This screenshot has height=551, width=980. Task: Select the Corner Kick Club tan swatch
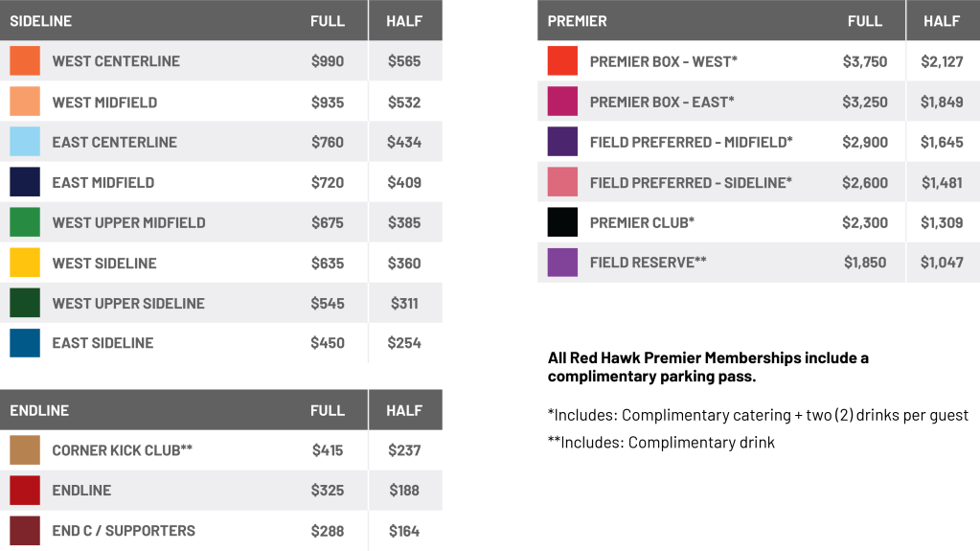25,449
